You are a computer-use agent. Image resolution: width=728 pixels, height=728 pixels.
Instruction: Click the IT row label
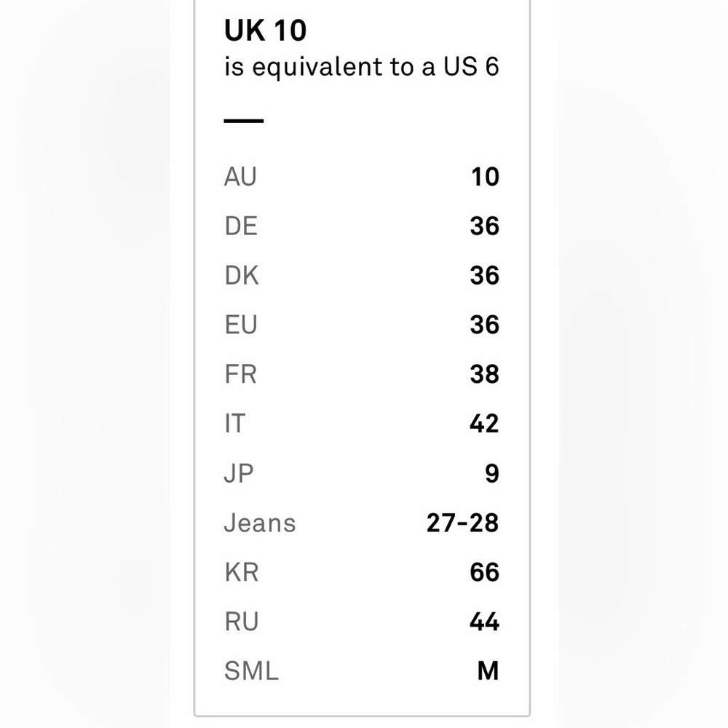coord(234,424)
